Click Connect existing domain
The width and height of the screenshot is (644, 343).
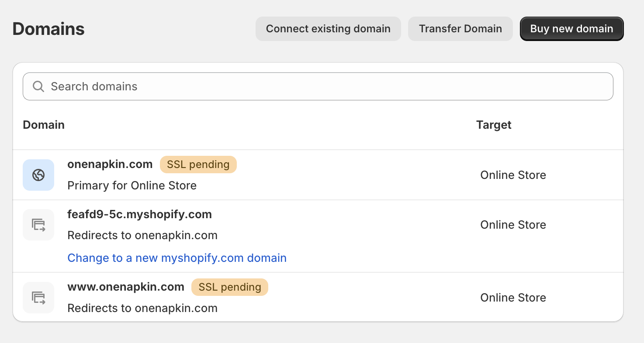(x=328, y=28)
